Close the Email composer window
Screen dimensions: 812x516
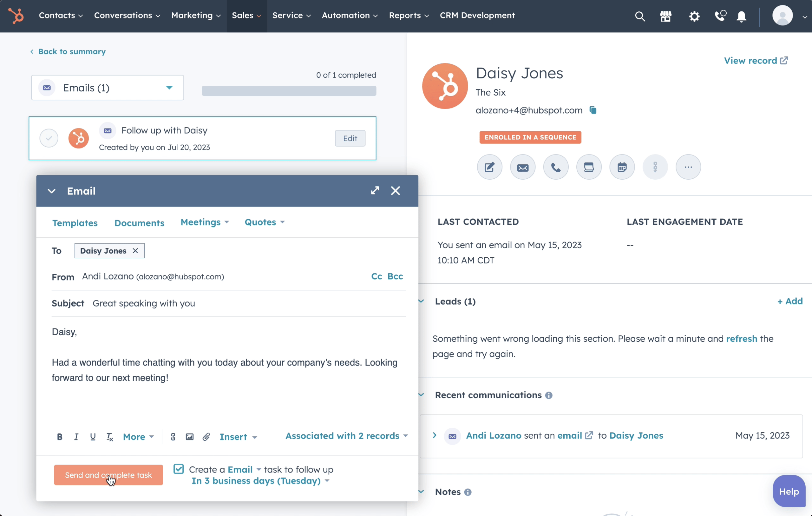tap(395, 191)
